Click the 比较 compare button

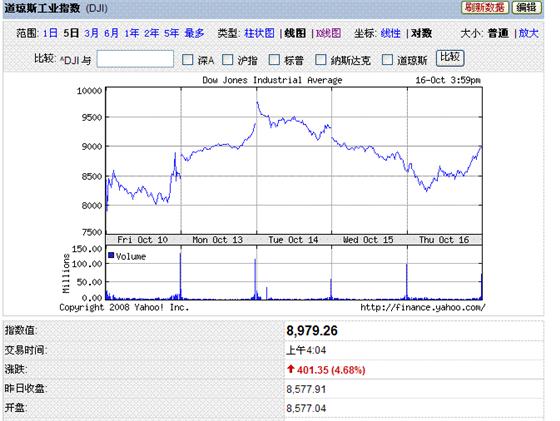450,58
